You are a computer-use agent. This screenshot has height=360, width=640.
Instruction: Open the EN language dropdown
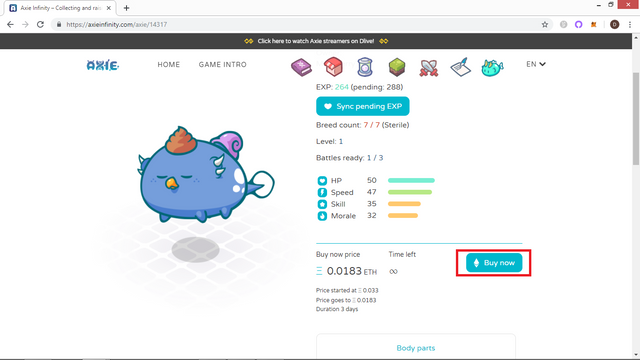click(x=536, y=64)
